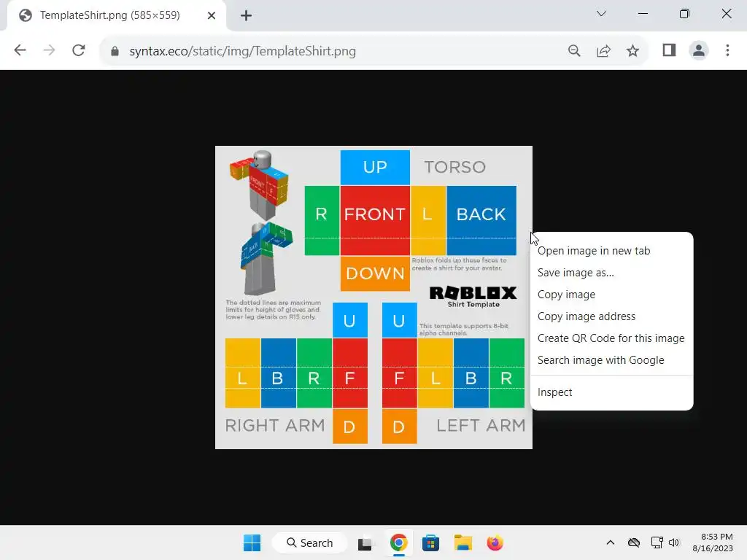The height and width of the screenshot is (560, 747).
Task: Expand the tab search chevron
Action: pos(601,13)
